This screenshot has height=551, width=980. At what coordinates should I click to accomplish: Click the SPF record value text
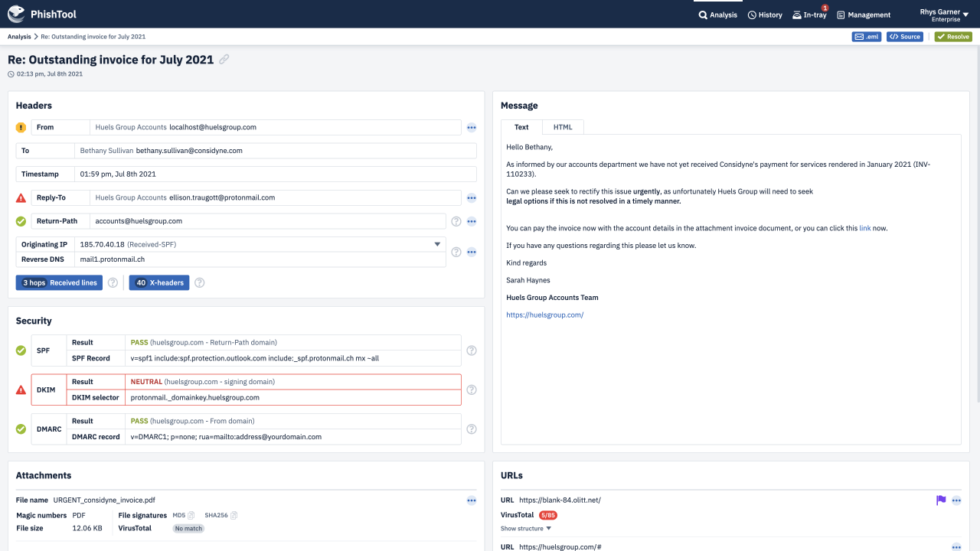tap(254, 358)
